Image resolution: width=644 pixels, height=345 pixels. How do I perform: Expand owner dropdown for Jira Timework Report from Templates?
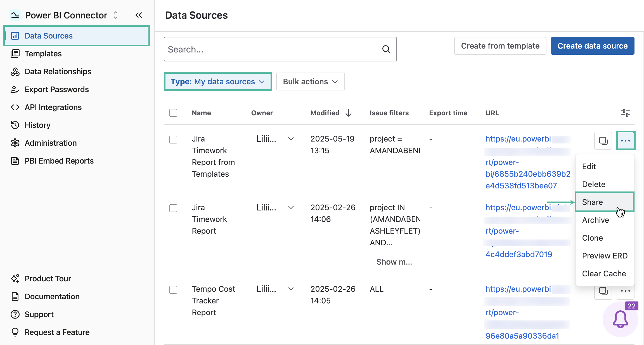tap(291, 139)
